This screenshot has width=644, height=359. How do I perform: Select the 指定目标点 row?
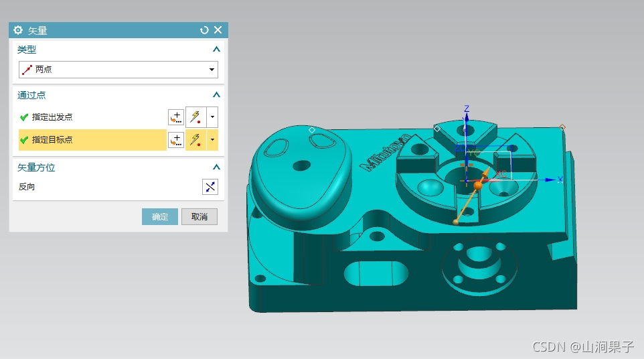tap(92, 140)
